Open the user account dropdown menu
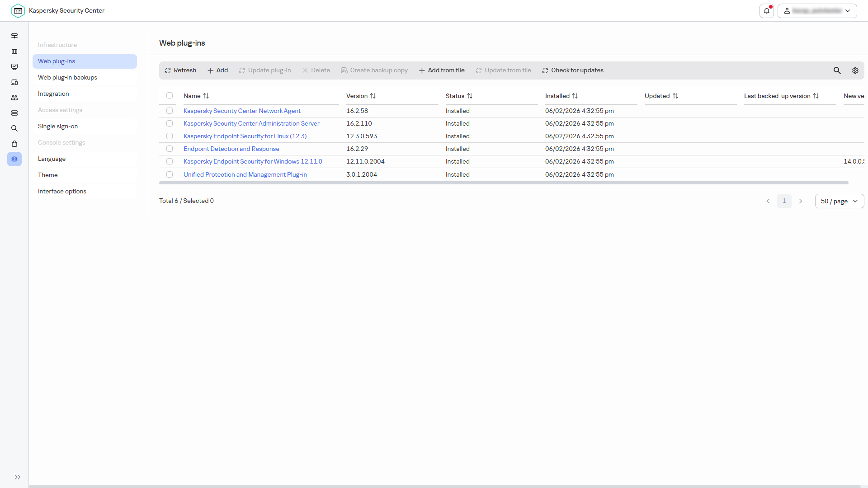868x488 pixels. [817, 11]
